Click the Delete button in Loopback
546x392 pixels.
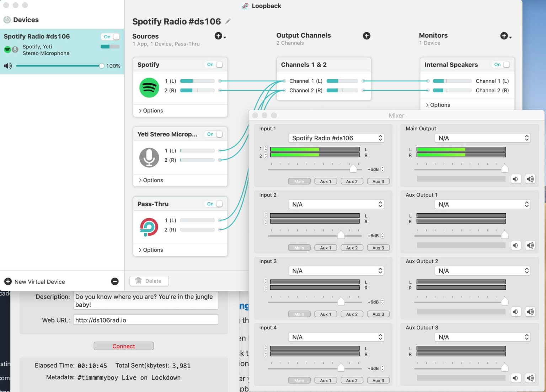[149, 281]
